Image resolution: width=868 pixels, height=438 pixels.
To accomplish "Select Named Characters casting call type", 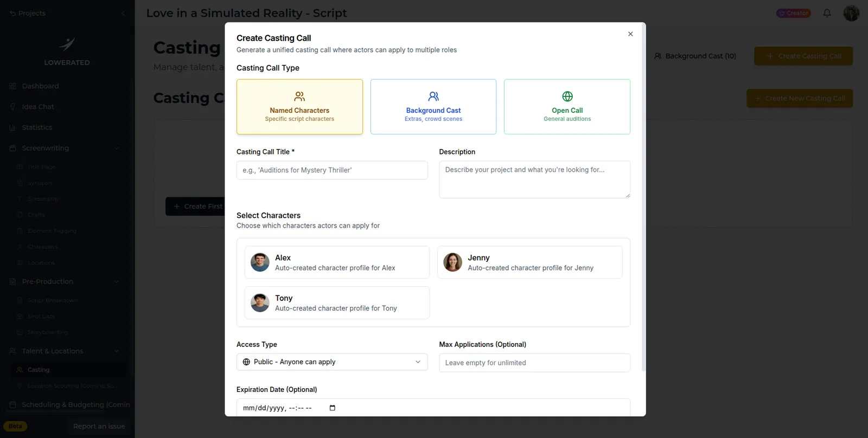I will coord(299,107).
